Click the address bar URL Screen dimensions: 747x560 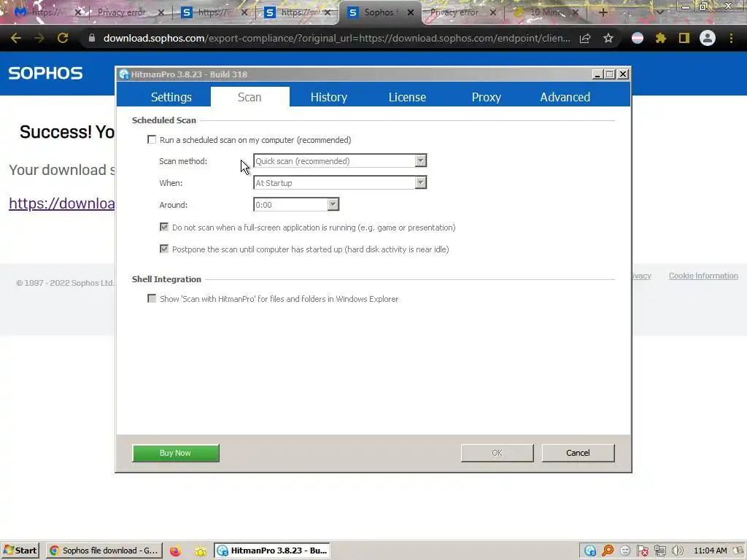click(x=336, y=38)
